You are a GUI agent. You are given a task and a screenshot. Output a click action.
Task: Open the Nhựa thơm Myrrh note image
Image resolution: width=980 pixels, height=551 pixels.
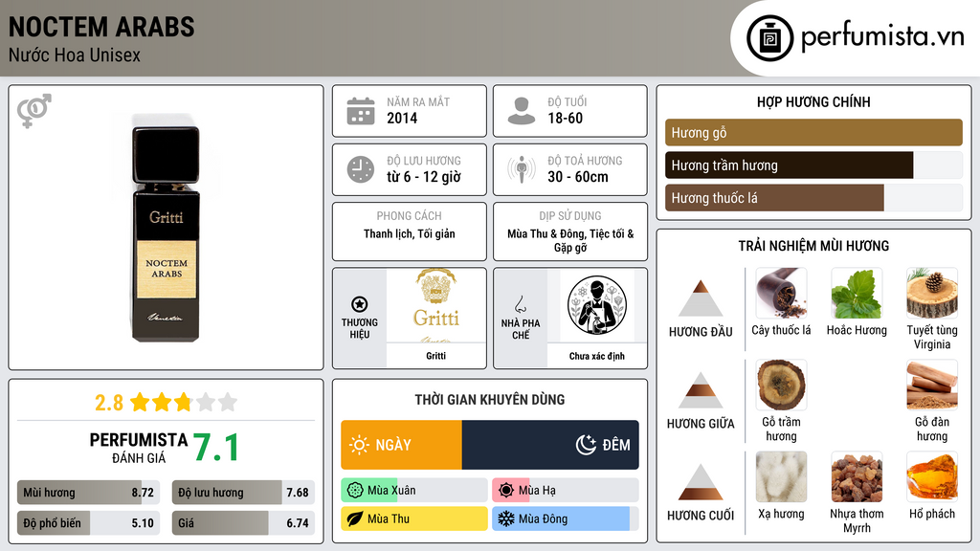point(857,476)
